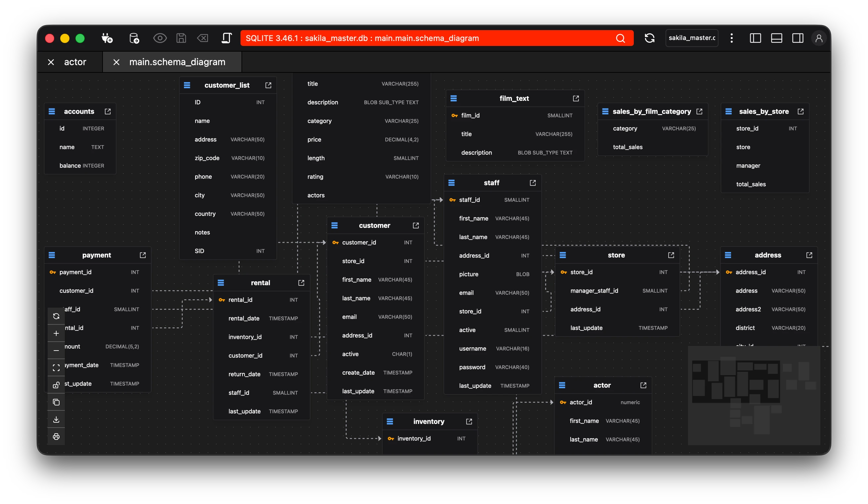Open the film_text table external link icon
868x504 pixels.
pyautogui.click(x=576, y=99)
